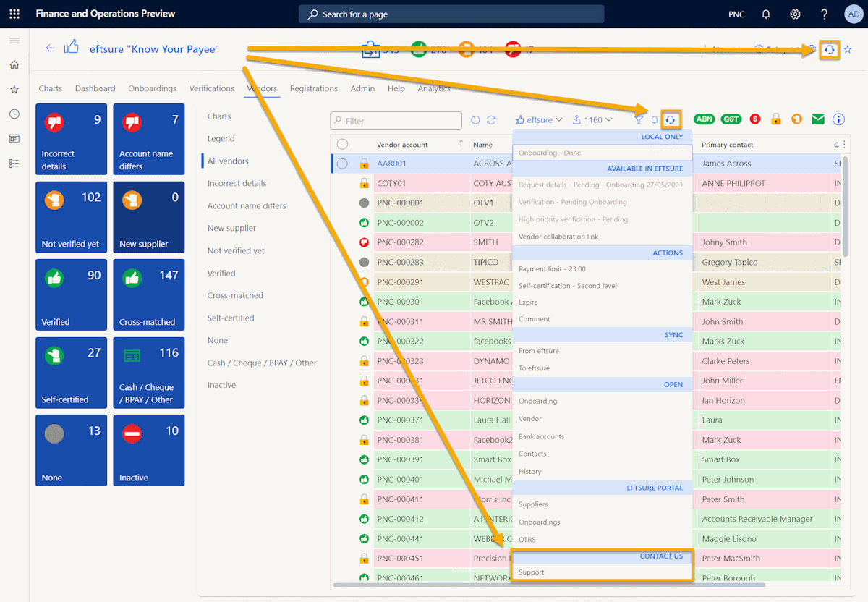Click the funnel filter icon in toolbar
This screenshot has width=868, height=602.
coord(639,120)
